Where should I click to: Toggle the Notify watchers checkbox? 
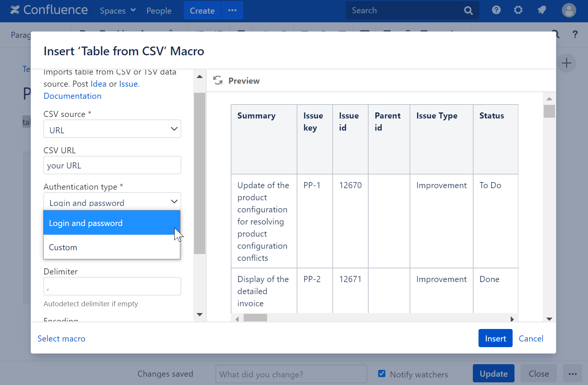coord(382,373)
